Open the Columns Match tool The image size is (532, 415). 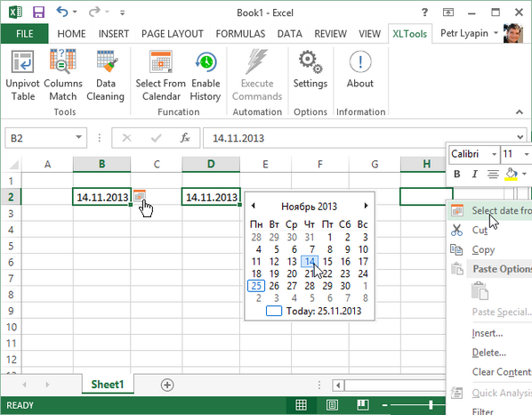click(63, 76)
